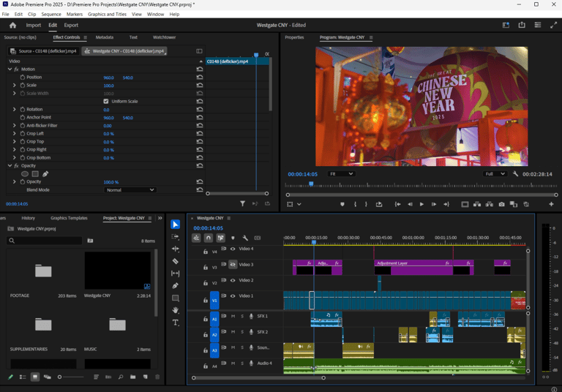Screen dimensions: 562x392
Task: Open the FOOTAGE bin folder
Action: tap(43, 271)
